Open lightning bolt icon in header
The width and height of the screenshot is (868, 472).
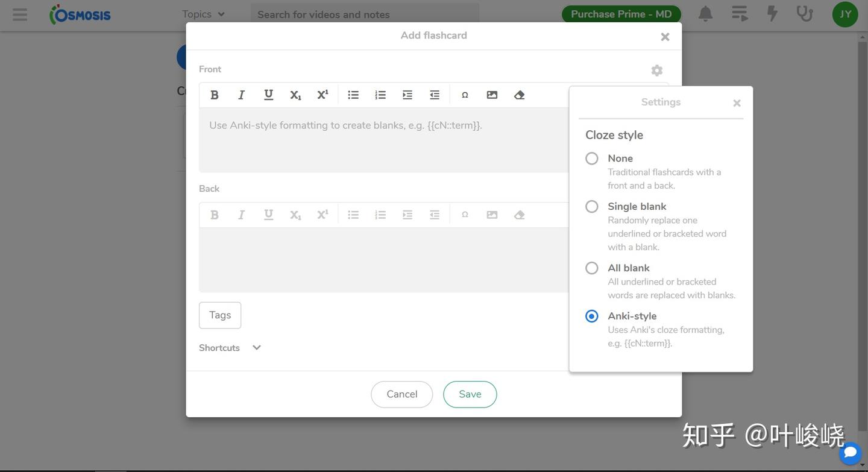[772, 14]
